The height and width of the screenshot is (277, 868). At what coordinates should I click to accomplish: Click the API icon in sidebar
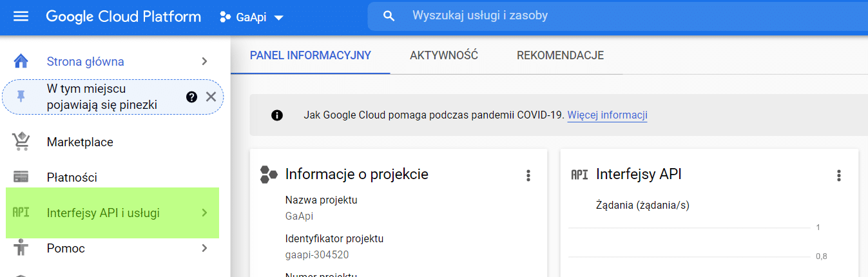click(21, 213)
